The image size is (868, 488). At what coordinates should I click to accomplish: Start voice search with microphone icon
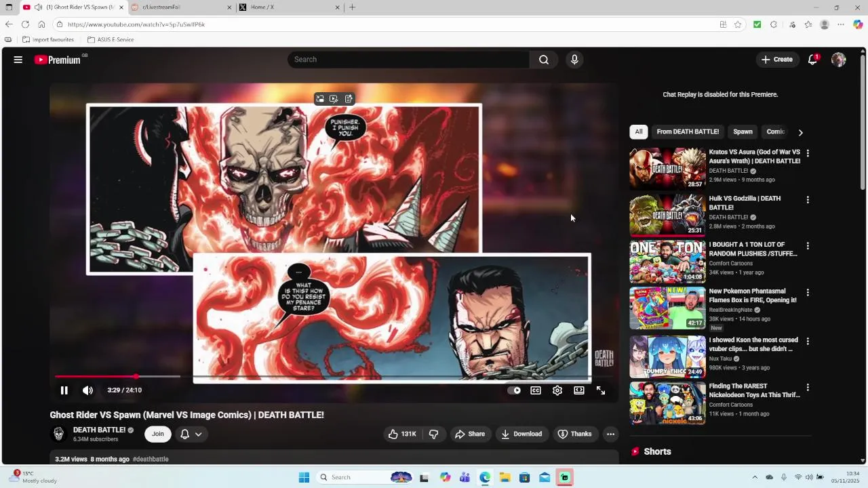tap(574, 60)
